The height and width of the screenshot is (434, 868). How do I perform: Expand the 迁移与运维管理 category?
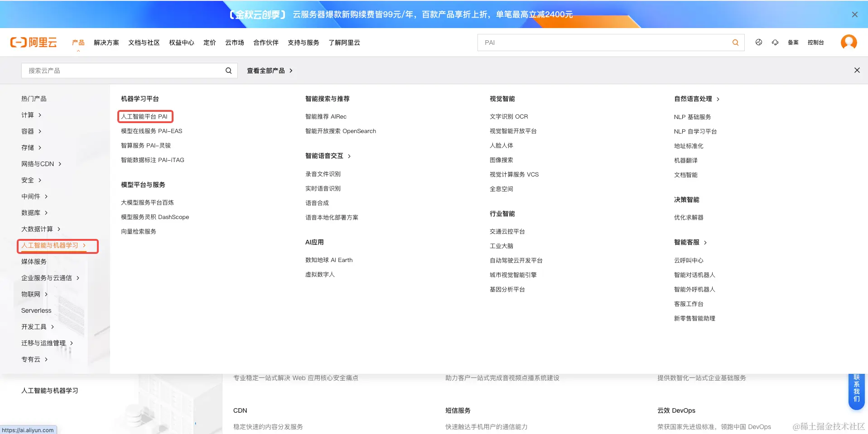coord(47,343)
